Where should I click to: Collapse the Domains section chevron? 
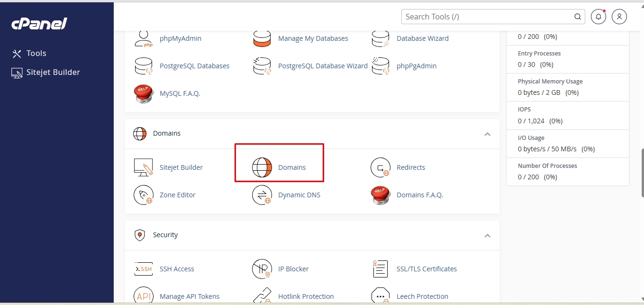pyautogui.click(x=487, y=134)
